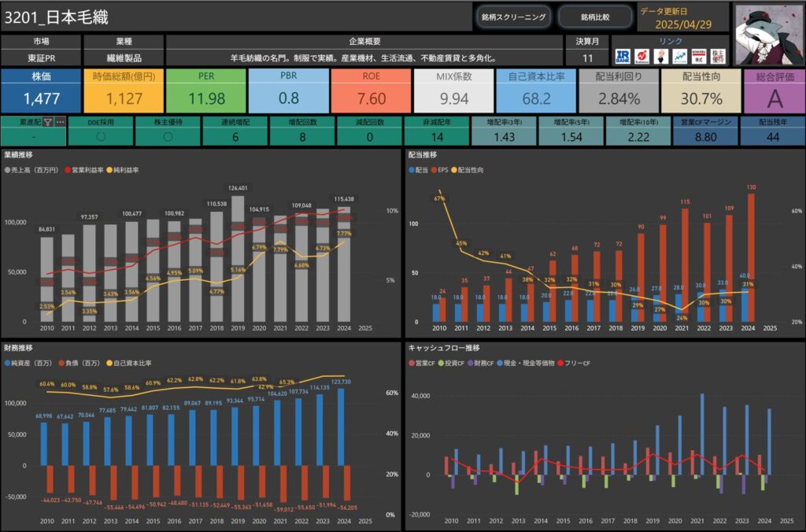Click the キャッシュフロー推移 chart title
Viewport: 806px width, 532px height.
(444, 348)
